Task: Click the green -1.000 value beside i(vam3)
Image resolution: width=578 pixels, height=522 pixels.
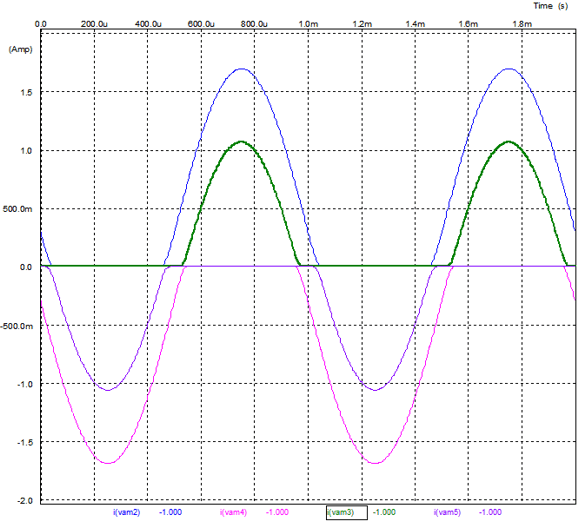Action: 384,512
